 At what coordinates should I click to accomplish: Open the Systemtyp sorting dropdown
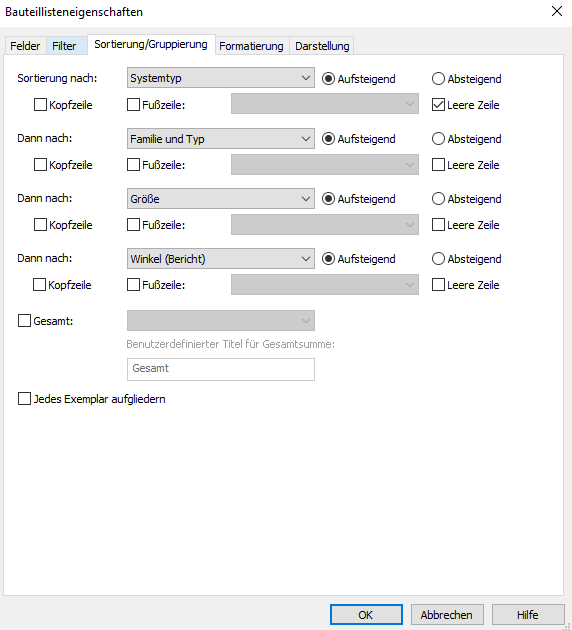coord(221,78)
